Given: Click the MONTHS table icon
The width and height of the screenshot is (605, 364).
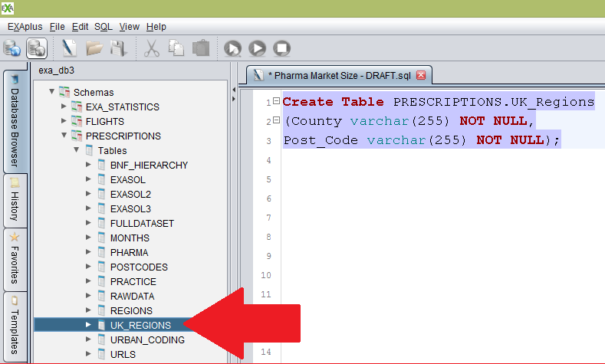Looking at the screenshot, I should pos(101,238).
